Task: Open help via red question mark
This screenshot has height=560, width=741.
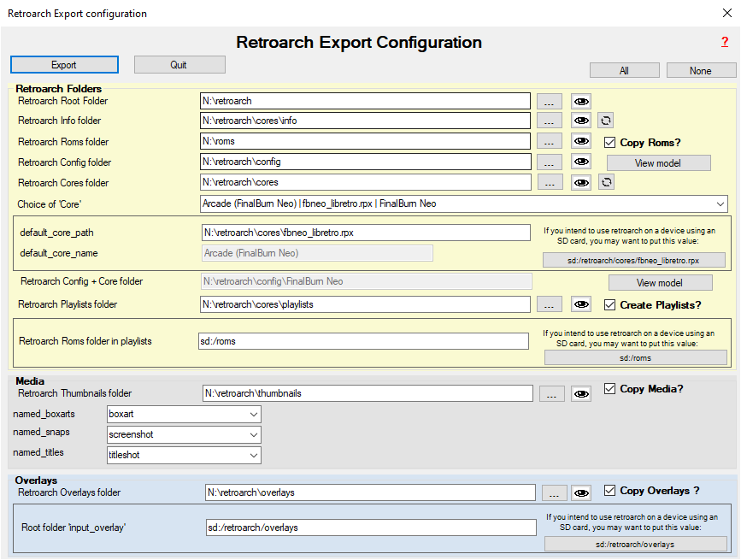Action: (725, 42)
